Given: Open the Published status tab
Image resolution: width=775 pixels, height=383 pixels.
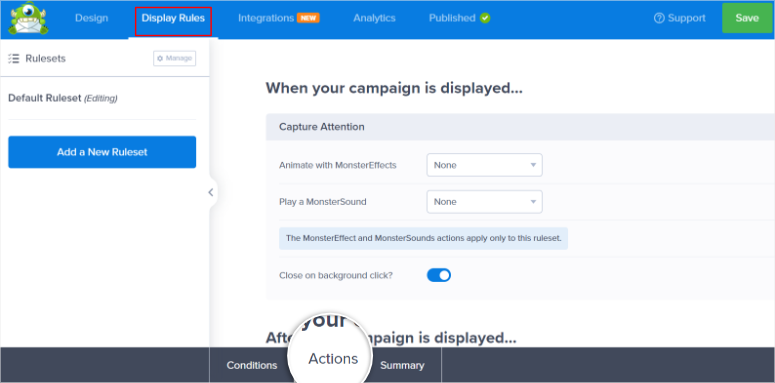Looking at the screenshot, I should (452, 18).
